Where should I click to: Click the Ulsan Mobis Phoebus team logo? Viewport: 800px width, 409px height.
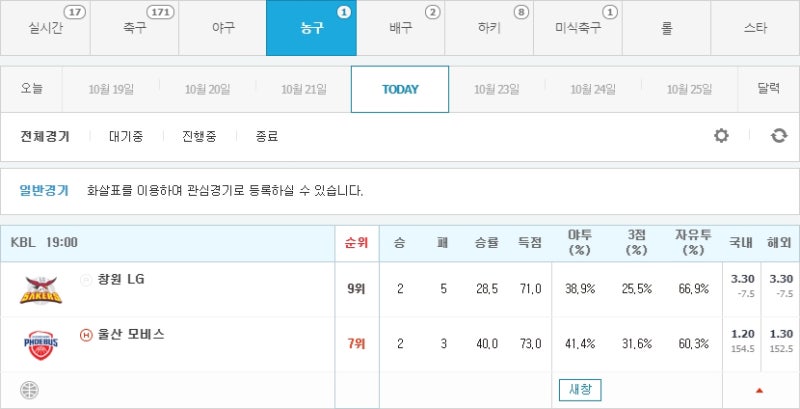coord(41,345)
